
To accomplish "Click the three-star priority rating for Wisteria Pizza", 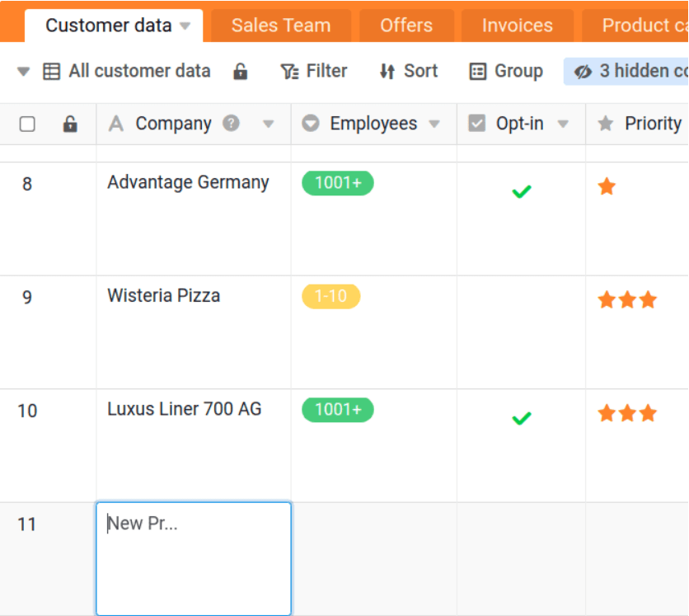I will point(627,300).
